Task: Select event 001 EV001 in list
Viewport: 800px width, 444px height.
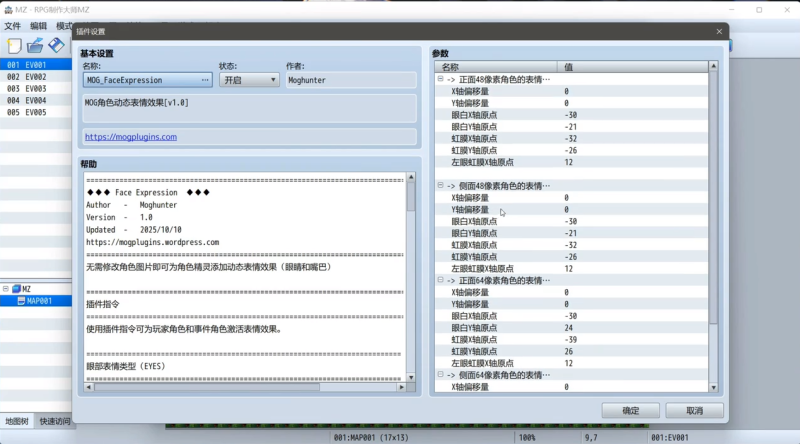Action: pyautogui.click(x=36, y=65)
